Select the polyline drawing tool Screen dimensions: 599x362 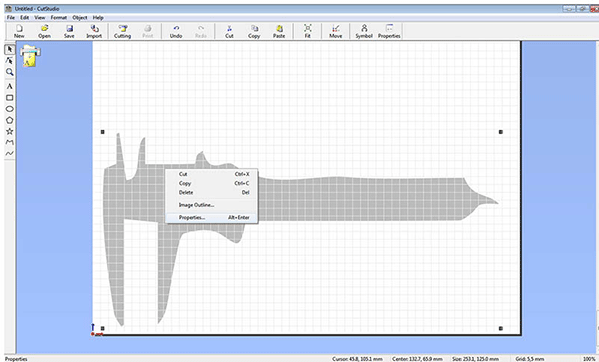(10, 142)
